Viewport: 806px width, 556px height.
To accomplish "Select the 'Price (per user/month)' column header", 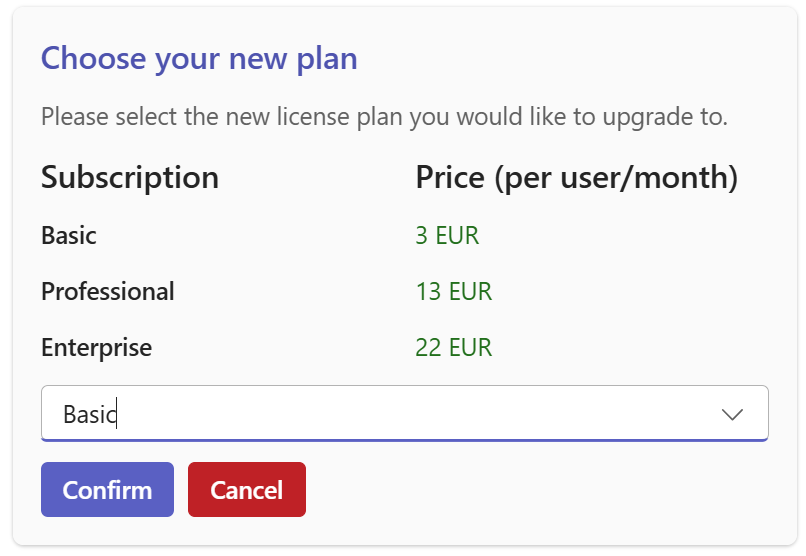I will point(576,178).
